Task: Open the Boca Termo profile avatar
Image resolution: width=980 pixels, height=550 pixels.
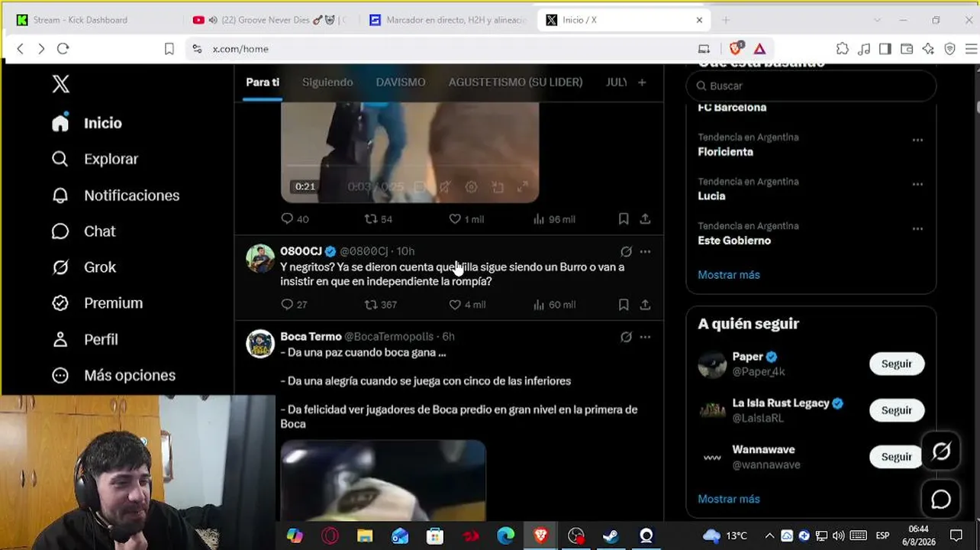Action: (x=260, y=344)
